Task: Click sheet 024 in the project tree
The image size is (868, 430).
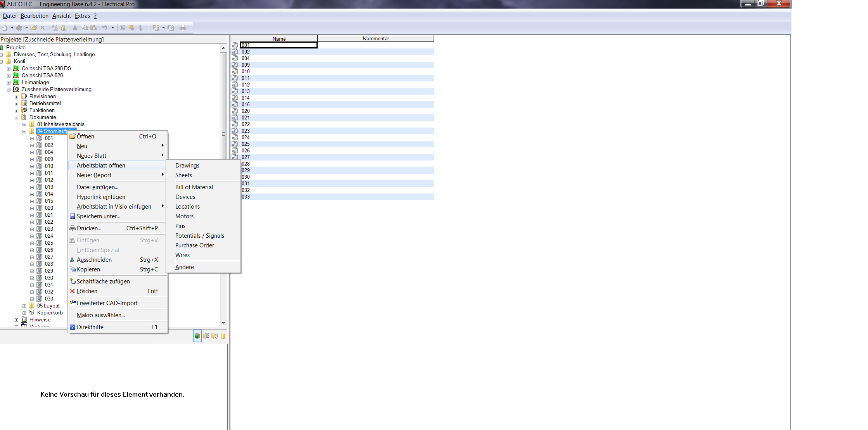Action: (x=49, y=236)
